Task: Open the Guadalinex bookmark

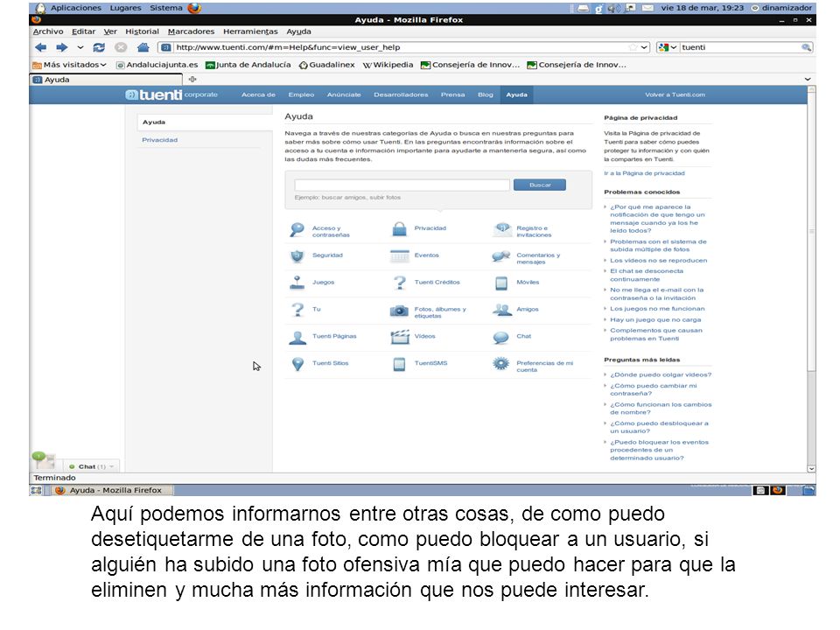Action: 326,65
